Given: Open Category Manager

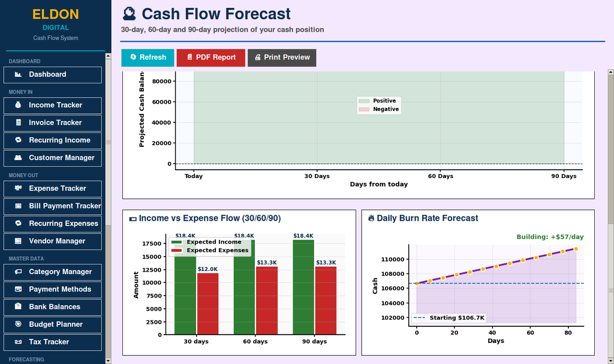Looking at the screenshot, I should click(x=53, y=272).
